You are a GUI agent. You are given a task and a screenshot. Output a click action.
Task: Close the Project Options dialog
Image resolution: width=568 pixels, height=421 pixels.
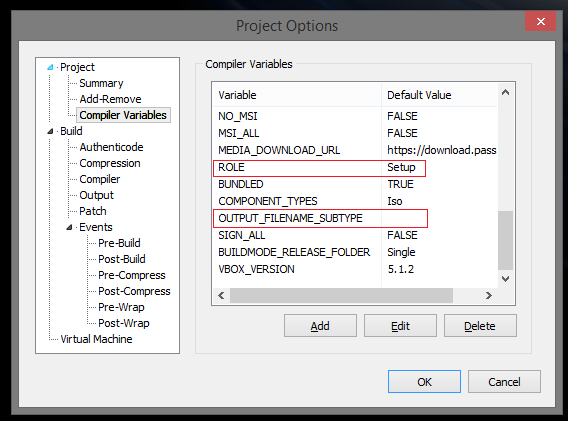tap(540, 21)
